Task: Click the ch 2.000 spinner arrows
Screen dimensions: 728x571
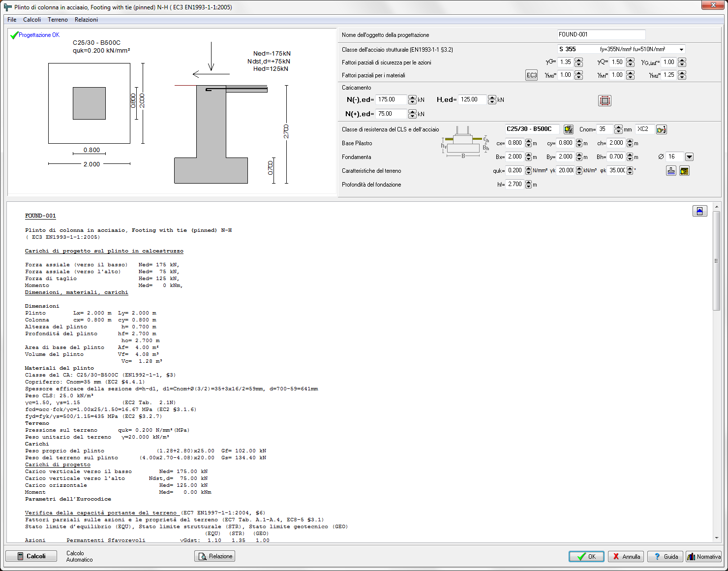Action: [630, 143]
